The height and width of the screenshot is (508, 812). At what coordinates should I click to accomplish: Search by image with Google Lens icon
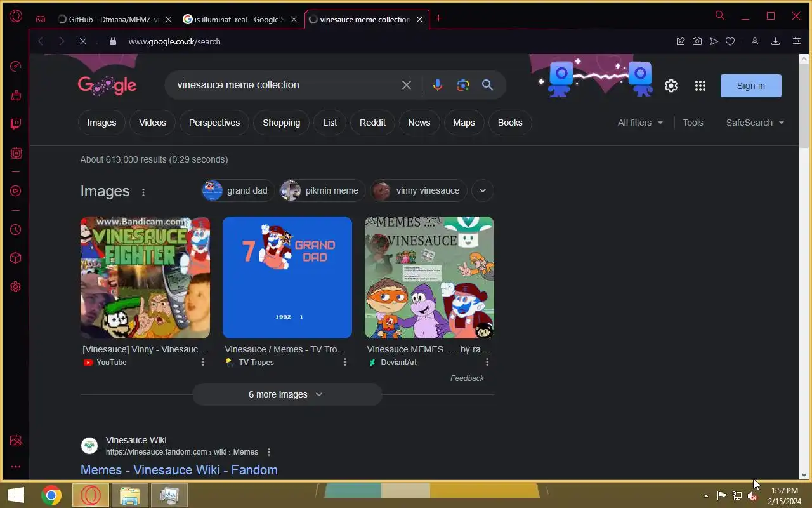tap(462, 85)
